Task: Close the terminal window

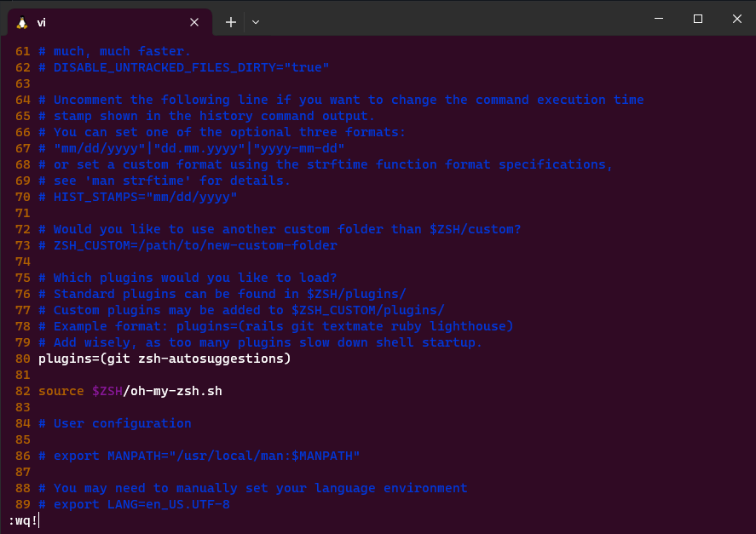Action: pos(736,19)
